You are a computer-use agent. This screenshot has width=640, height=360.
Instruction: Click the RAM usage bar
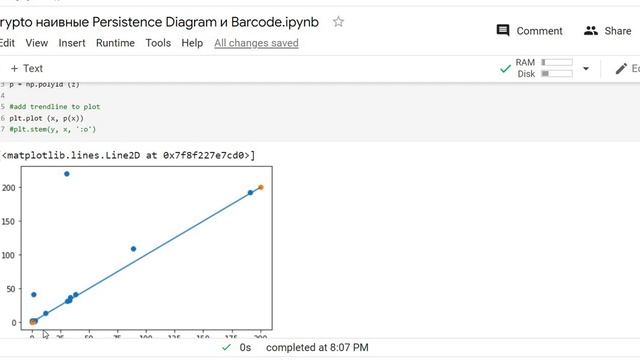click(557, 62)
